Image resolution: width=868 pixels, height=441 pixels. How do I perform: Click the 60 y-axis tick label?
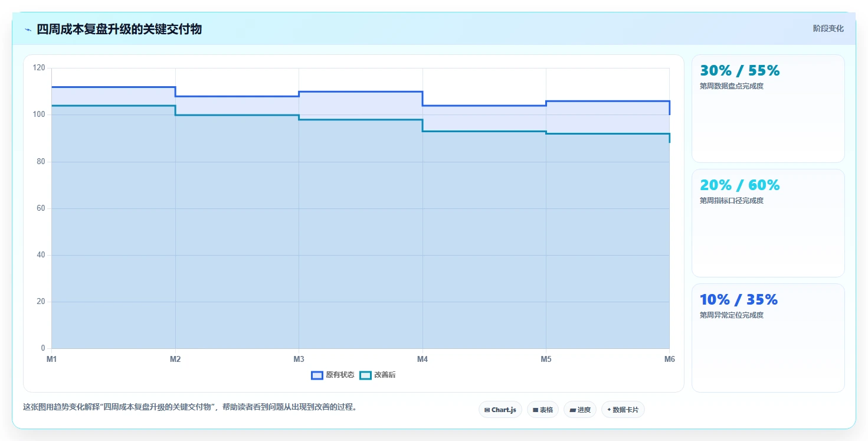41,208
